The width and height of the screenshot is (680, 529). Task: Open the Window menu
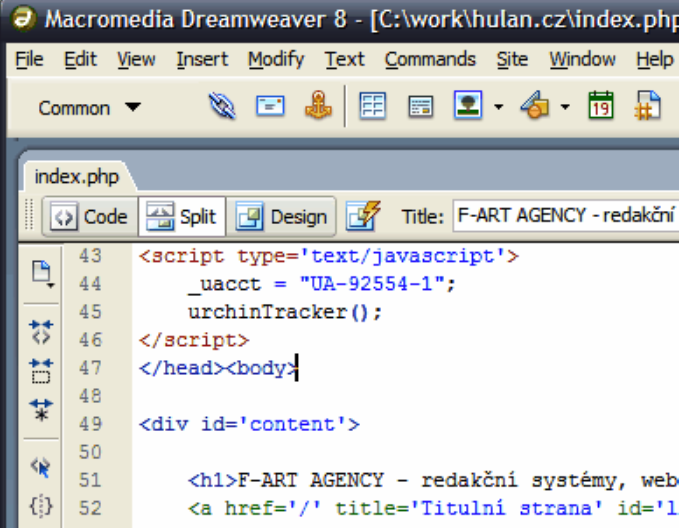(582, 59)
